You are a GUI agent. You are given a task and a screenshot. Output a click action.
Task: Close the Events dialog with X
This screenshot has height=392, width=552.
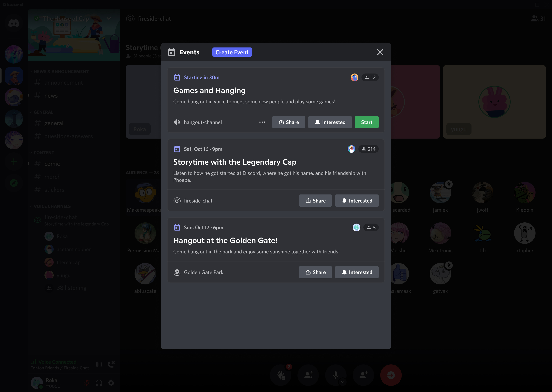(380, 52)
